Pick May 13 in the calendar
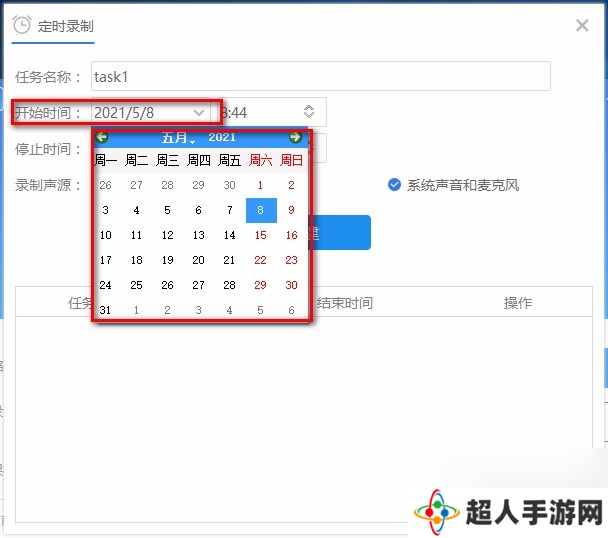Screen dimensions: 608x538 tap(199, 235)
